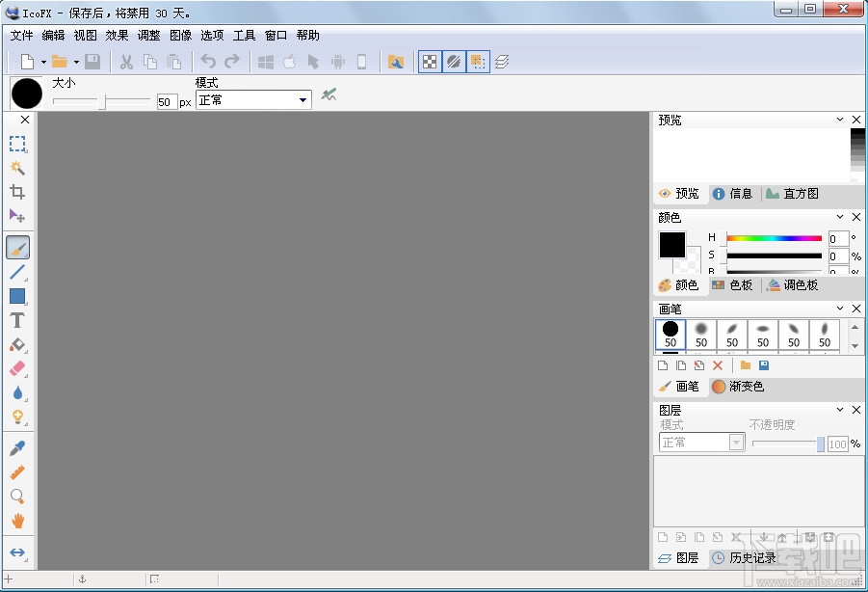Click the red delete brush button
Viewport: 868px width, 592px height.
[x=718, y=365]
